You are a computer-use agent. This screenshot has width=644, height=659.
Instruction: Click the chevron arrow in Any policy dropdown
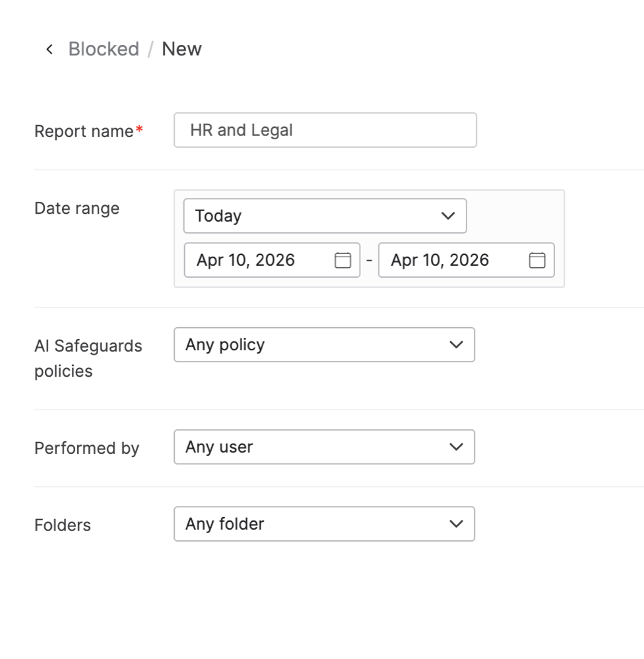(456, 345)
